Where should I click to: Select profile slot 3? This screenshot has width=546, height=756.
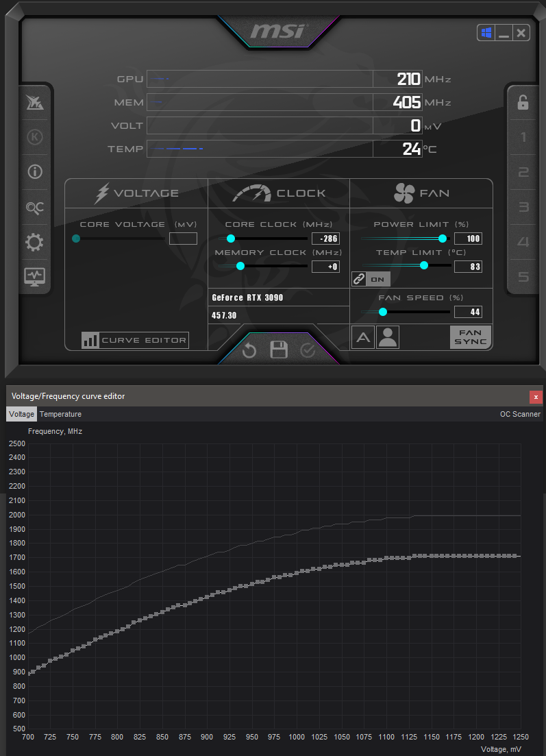(523, 207)
